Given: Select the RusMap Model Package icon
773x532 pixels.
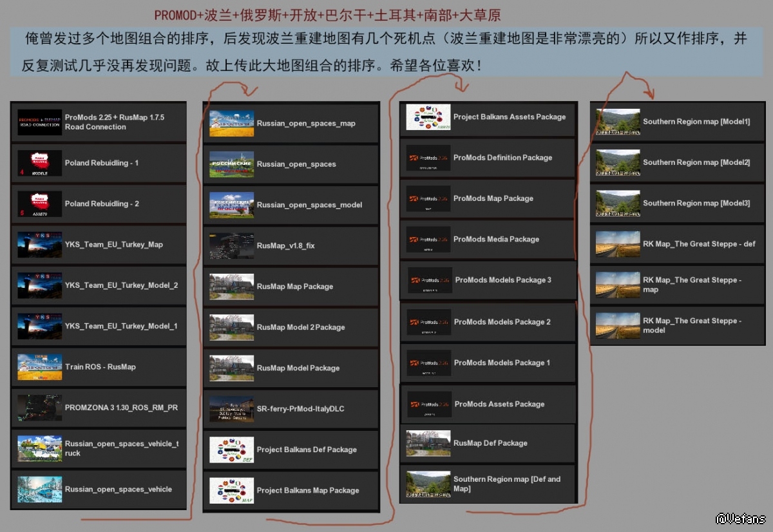Looking at the screenshot, I should coord(231,368).
